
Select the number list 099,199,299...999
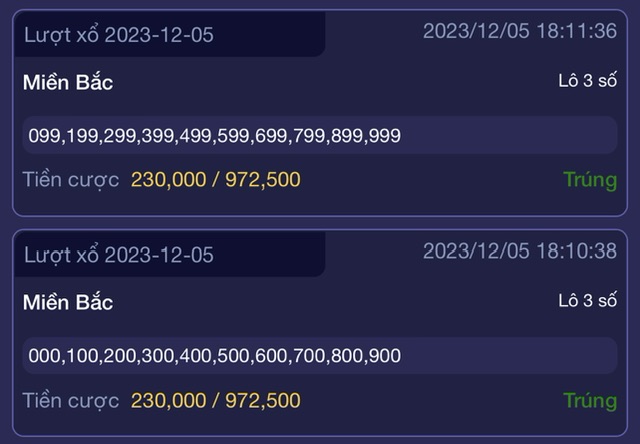pos(320,135)
